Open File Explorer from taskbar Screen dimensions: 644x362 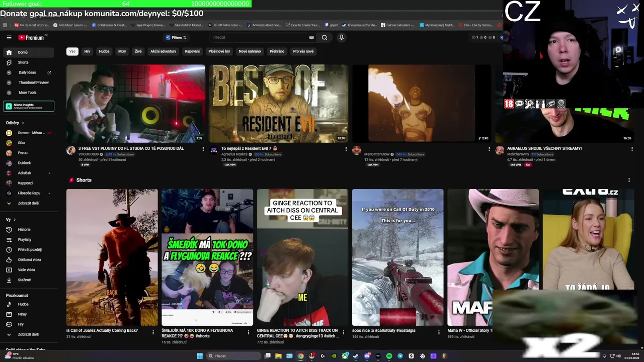coord(278,356)
